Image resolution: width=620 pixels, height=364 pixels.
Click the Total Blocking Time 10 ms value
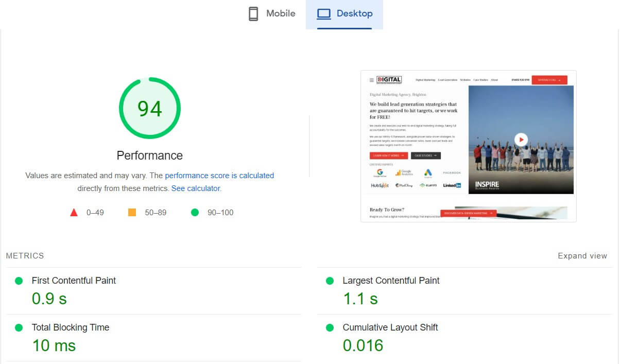pyautogui.click(x=54, y=345)
